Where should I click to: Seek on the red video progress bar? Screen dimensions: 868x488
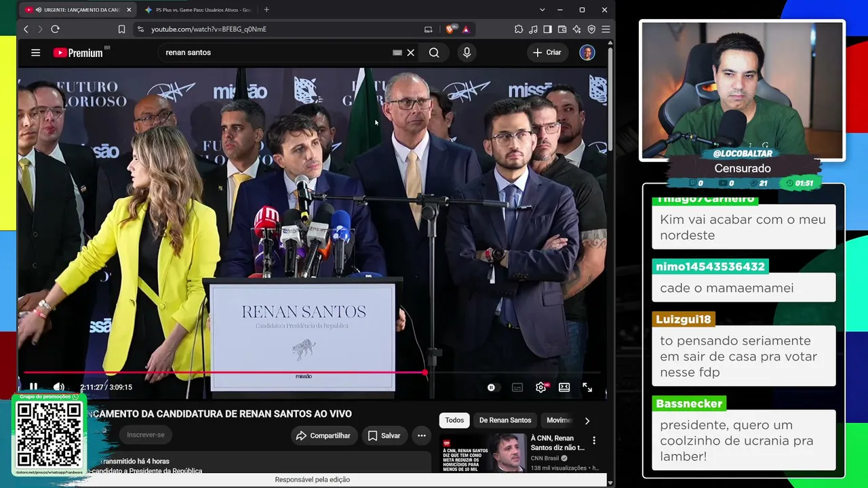(312, 372)
